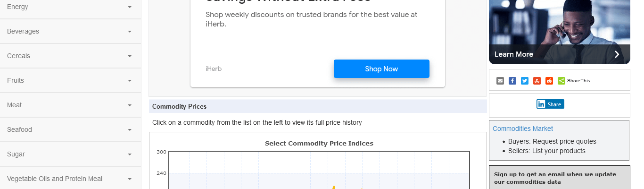Share page via email icon

(500, 81)
